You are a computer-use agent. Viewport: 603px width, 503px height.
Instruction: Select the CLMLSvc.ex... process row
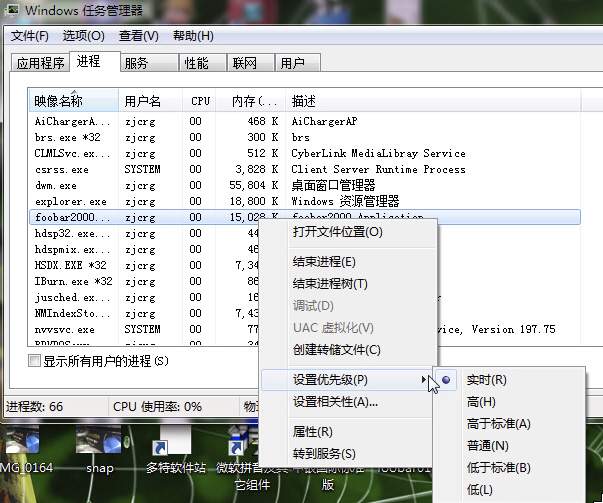tap(305, 153)
